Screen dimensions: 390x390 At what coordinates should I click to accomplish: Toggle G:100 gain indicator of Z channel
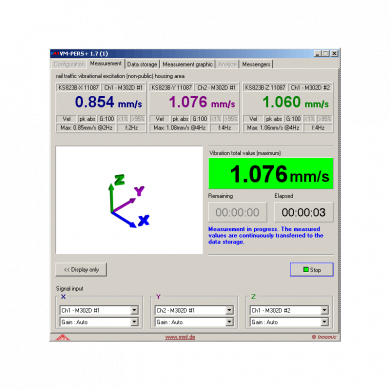click(293, 119)
